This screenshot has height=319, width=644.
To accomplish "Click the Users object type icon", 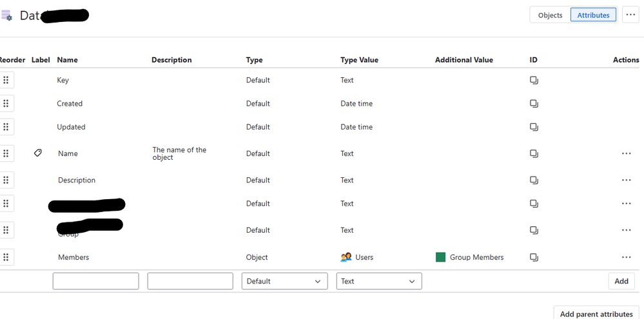I will pyautogui.click(x=346, y=257).
